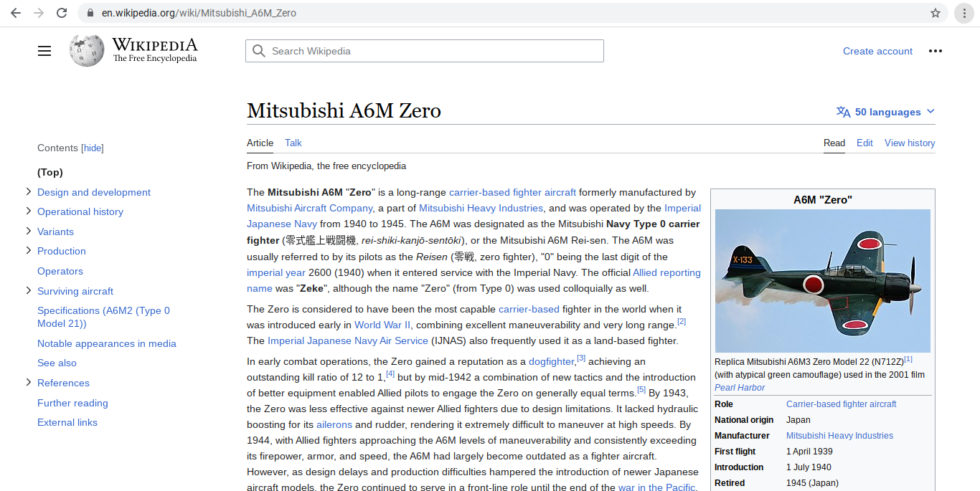Click the browser forward arrow
Screen dimensions: 980x491
point(39,13)
